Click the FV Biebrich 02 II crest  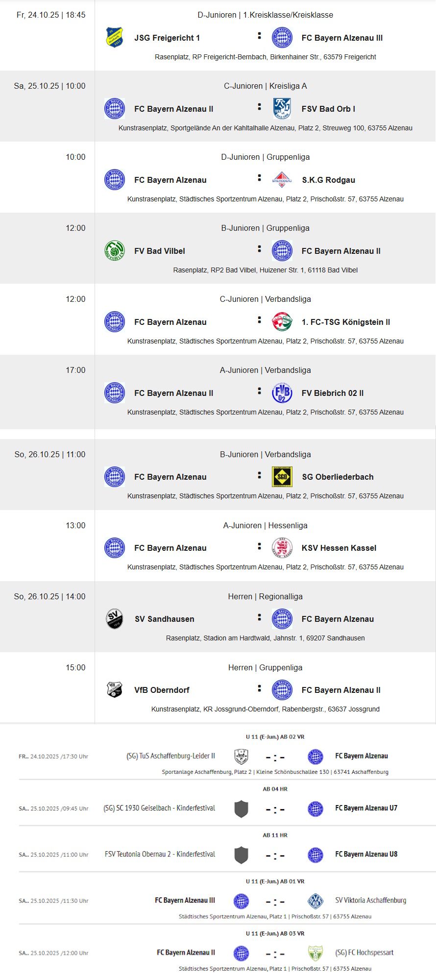282,393
